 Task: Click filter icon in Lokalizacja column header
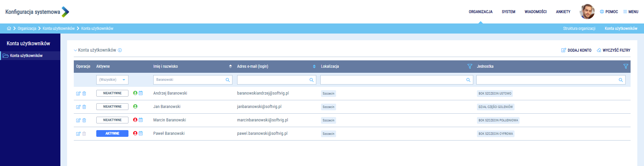coord(470,66)
